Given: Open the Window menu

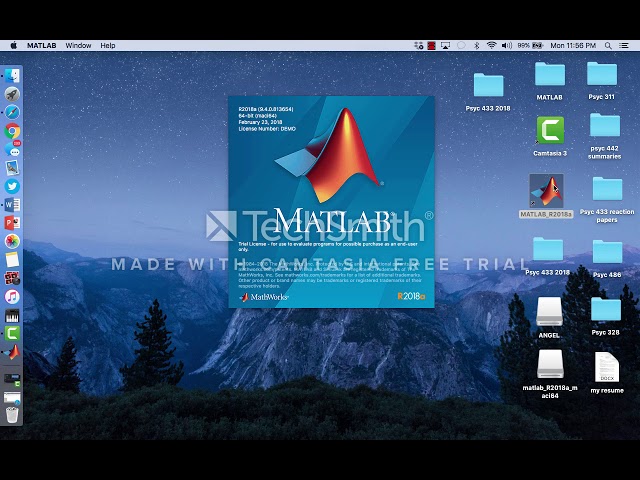Looking at the screenshot, I should pos(78,46).
